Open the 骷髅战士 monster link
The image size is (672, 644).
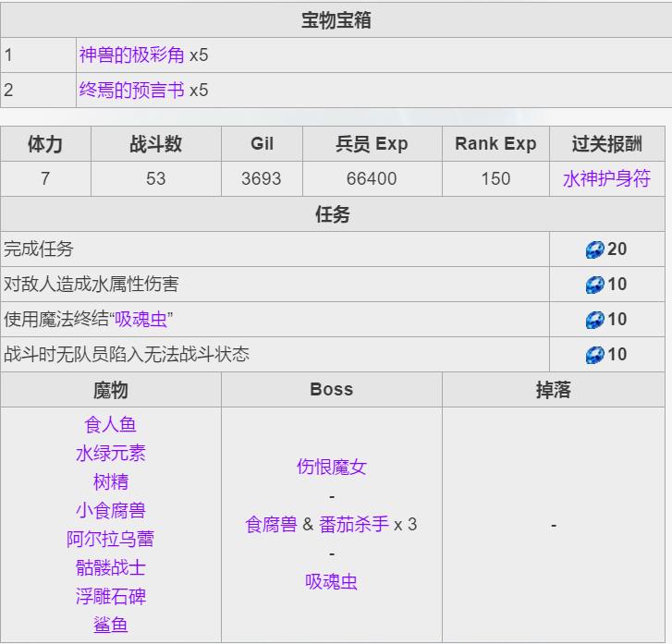pyautogui.click(x=111, y=568)
